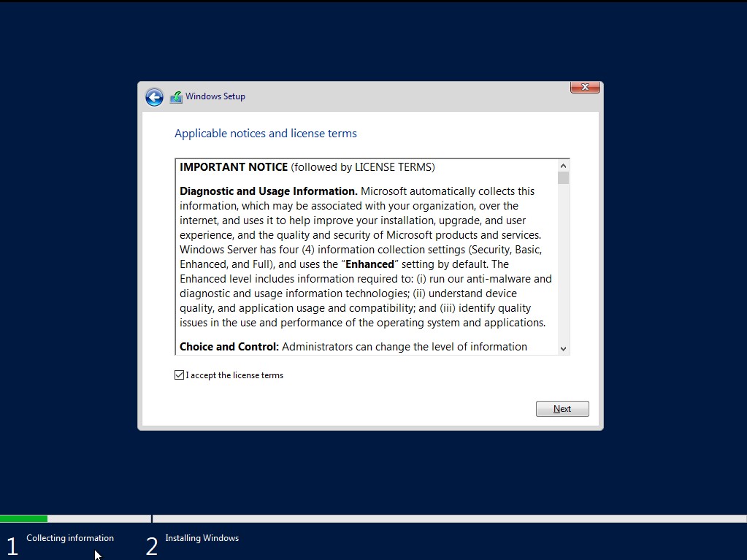The height and width of the screenshot is (560, 747).
Task: Click inside the license terms text area
Action: pos(365,256)
